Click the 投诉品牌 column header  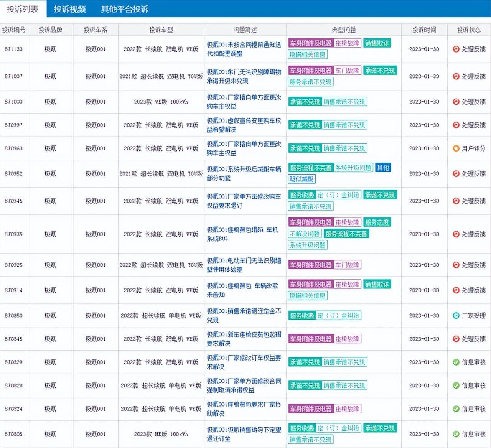(50, 30)
